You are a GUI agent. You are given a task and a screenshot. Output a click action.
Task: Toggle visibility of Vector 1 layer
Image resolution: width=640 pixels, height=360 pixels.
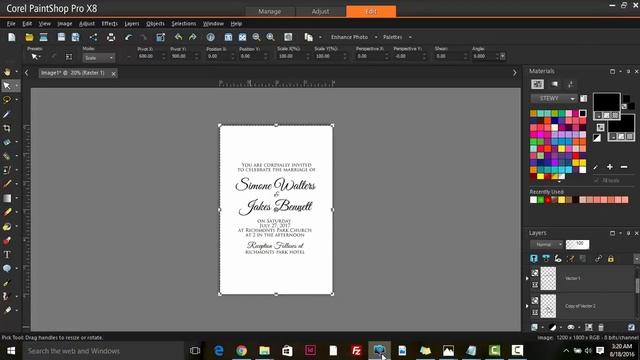[x=535, y=273]
